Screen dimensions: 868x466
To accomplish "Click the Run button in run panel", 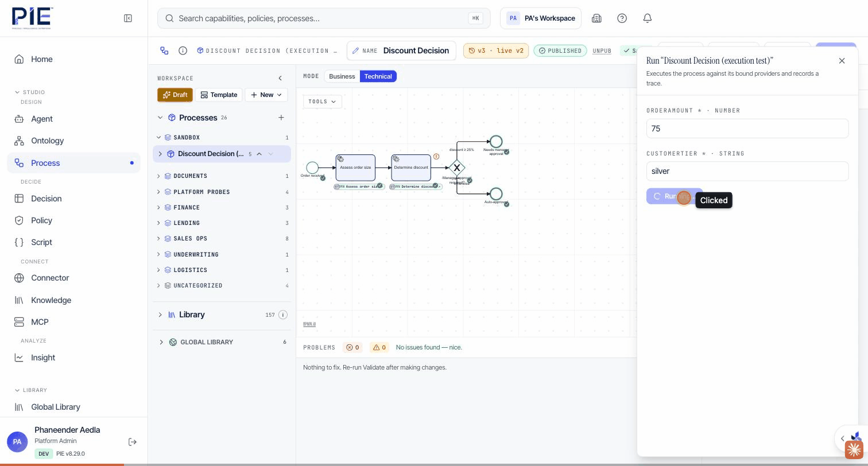I will coord(675,196).
